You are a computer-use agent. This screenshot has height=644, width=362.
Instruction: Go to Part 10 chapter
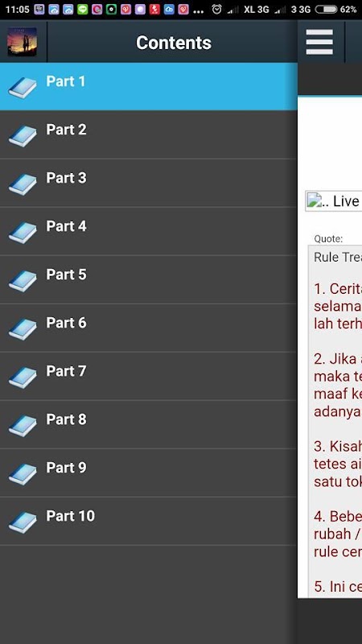click(x=149, y=521)
